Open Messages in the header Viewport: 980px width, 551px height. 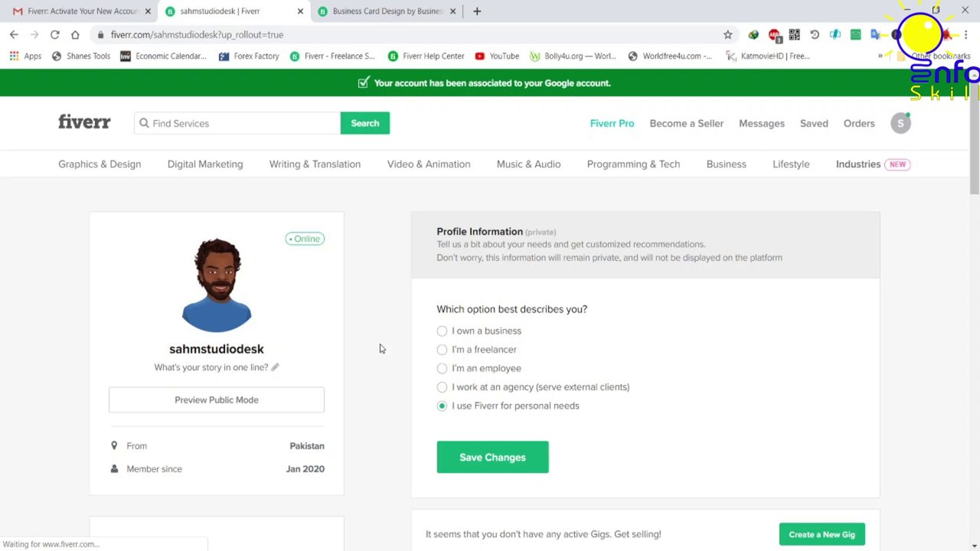pos(762,123)
